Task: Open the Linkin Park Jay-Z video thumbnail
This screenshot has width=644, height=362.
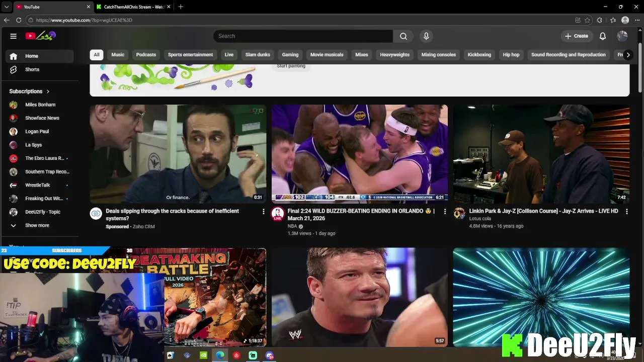Action: click(x=541, y=154)
